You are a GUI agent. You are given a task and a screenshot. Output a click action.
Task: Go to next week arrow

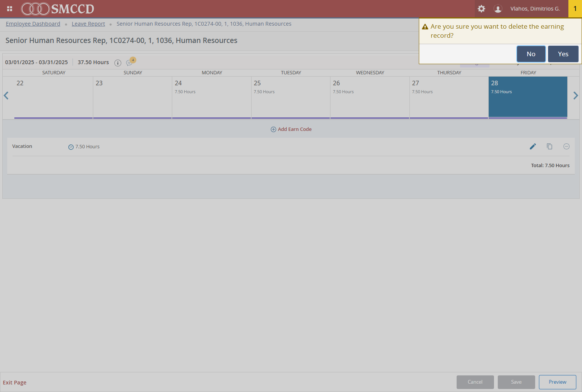[576, 96]
